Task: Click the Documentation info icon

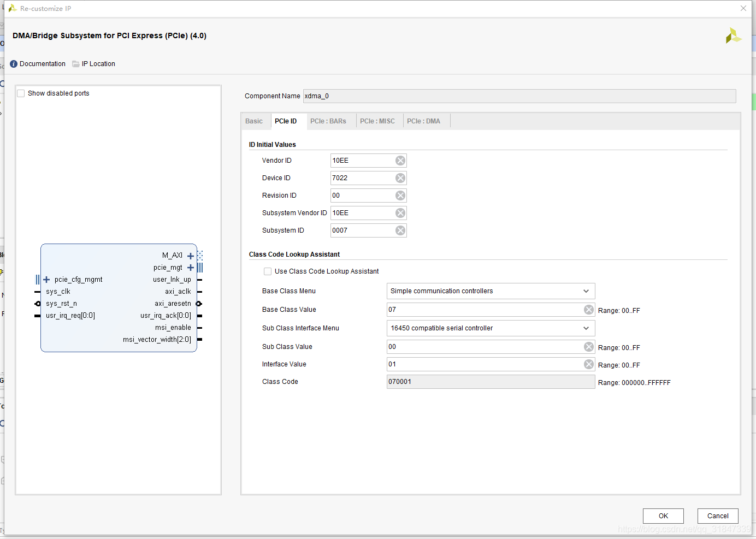Action: (14, 64)
